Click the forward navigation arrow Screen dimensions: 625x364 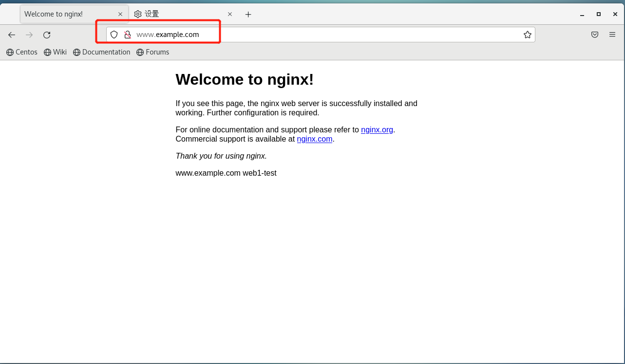click(29, 35)
